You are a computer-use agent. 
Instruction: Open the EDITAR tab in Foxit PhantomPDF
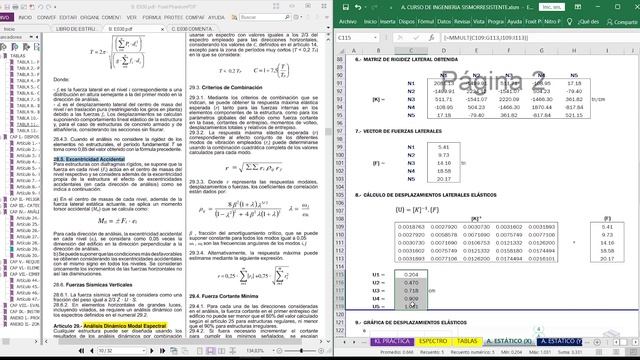point(68,18)
